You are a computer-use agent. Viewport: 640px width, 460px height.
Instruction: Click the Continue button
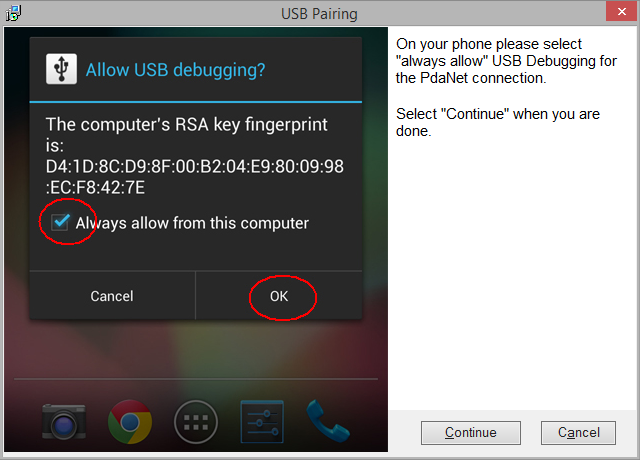pos(471,433)
